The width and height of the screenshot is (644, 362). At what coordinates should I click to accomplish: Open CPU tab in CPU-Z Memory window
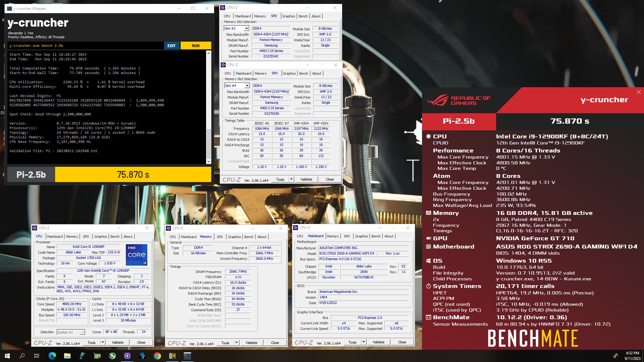click(x=173, y=237)
